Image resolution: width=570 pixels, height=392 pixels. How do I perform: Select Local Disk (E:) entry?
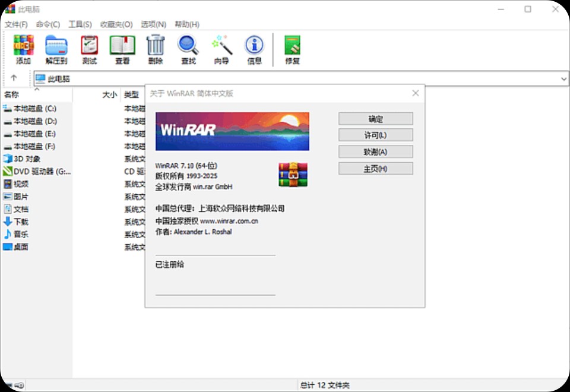pyautogui.click(x=30, y=134)
